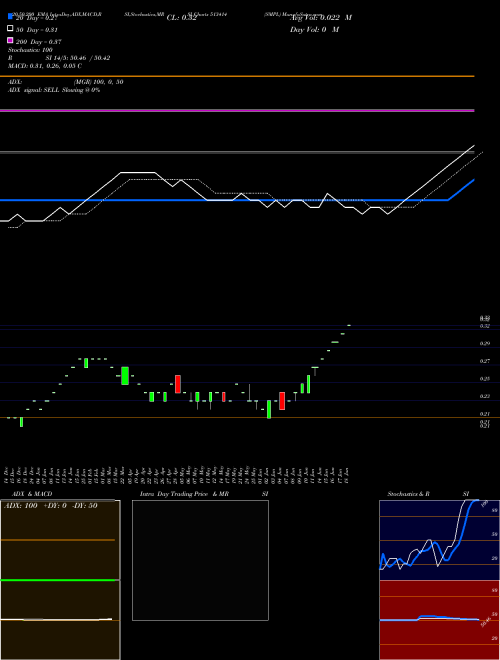Click the 'ADX: 100 +DY: 0 -DY: 50' readout
Viewport: 500px width, 660px height.
51,506
